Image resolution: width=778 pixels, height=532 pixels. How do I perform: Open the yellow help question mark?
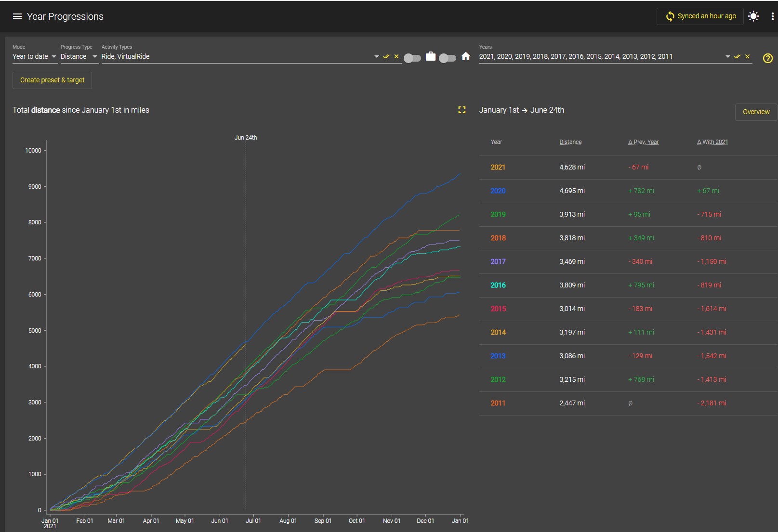768,58
